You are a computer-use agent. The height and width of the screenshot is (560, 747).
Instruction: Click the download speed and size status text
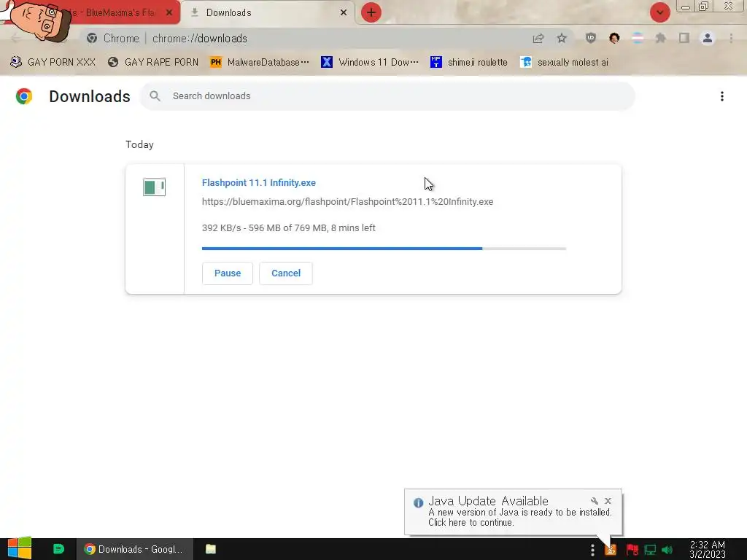tap(289, 228)
